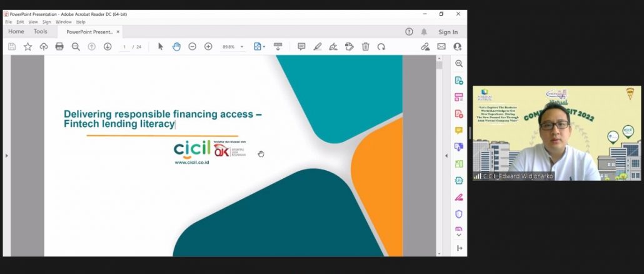Click Edward Widjonarko's video thumbnail
644x274 pixels.
tap(556, 133)
